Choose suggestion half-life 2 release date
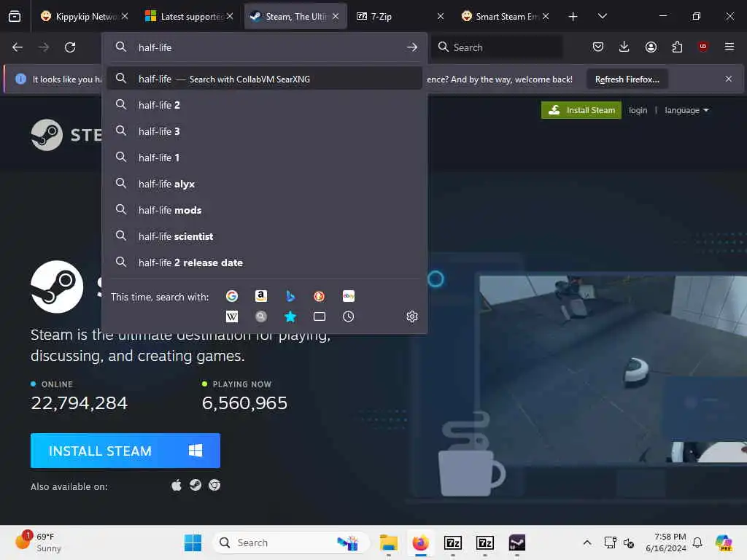This screenshot has width=747, height=560. 264,262
